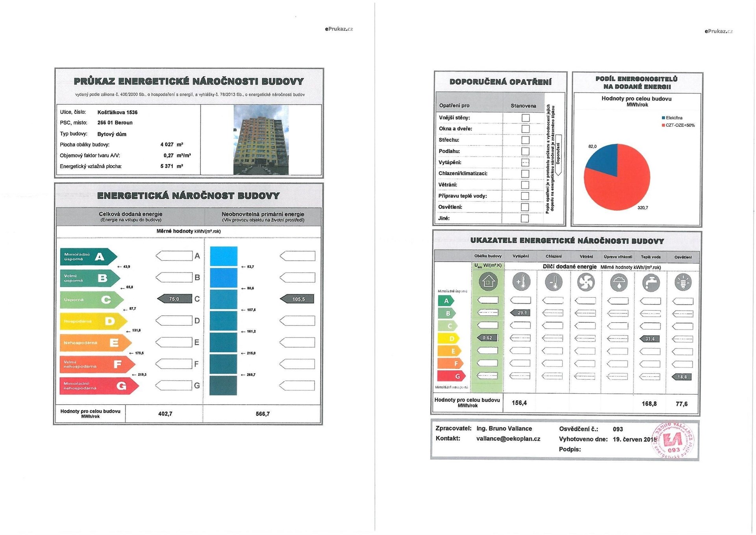This screenshot has width=756, height=535.
Task: Click the green class A arrow label
Action: tap(89, 257)
